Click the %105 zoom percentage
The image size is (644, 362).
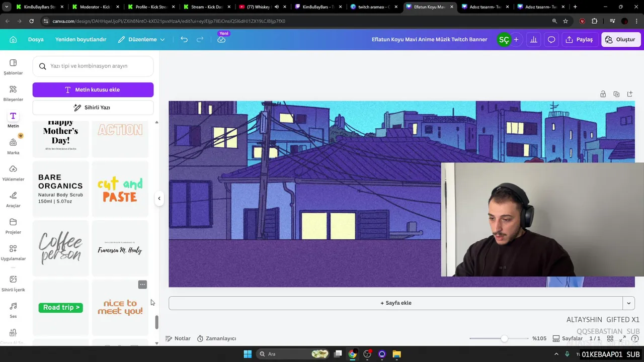pos(539,338)
